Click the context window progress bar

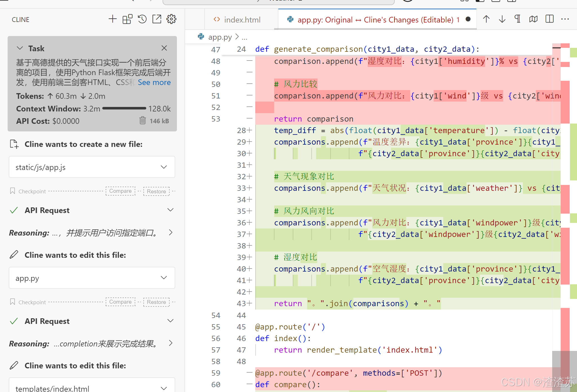pyautogui.click(x=124, y=109)
